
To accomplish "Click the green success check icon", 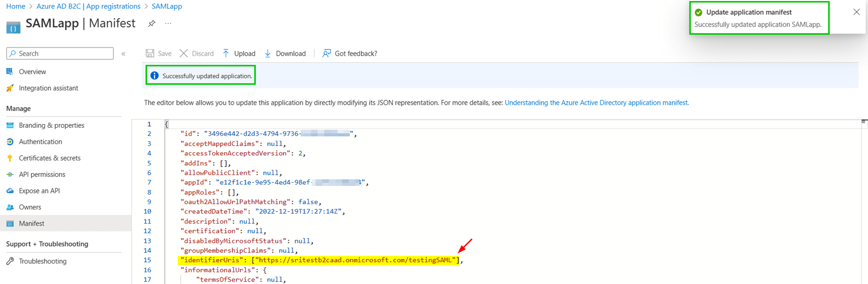I will point(698,12).
